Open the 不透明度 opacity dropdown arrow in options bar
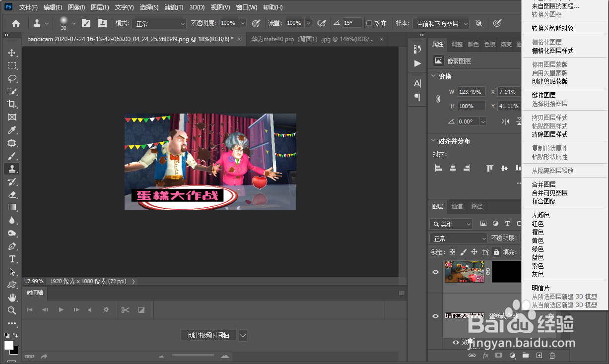609x364 pixels. tap(243, 23)
